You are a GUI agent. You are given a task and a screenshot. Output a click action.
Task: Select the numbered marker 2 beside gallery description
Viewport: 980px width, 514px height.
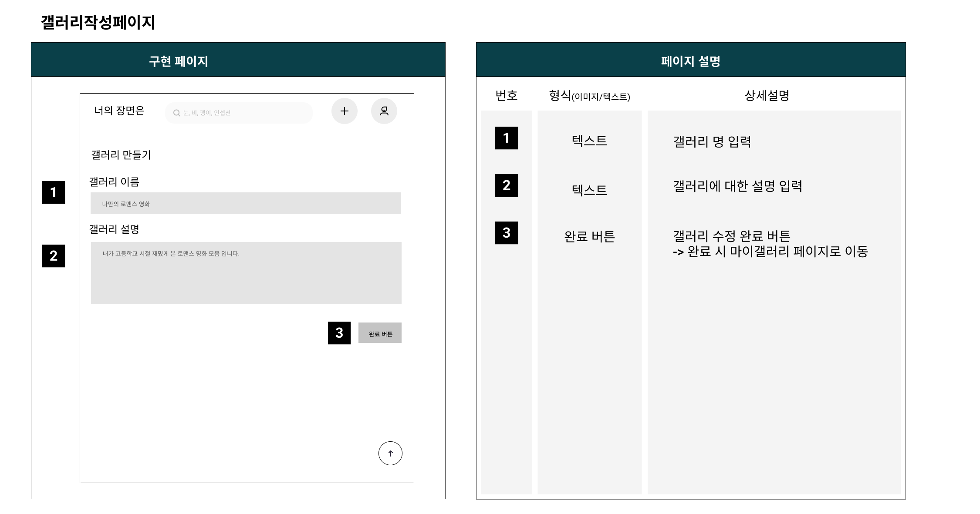(53, 257)
